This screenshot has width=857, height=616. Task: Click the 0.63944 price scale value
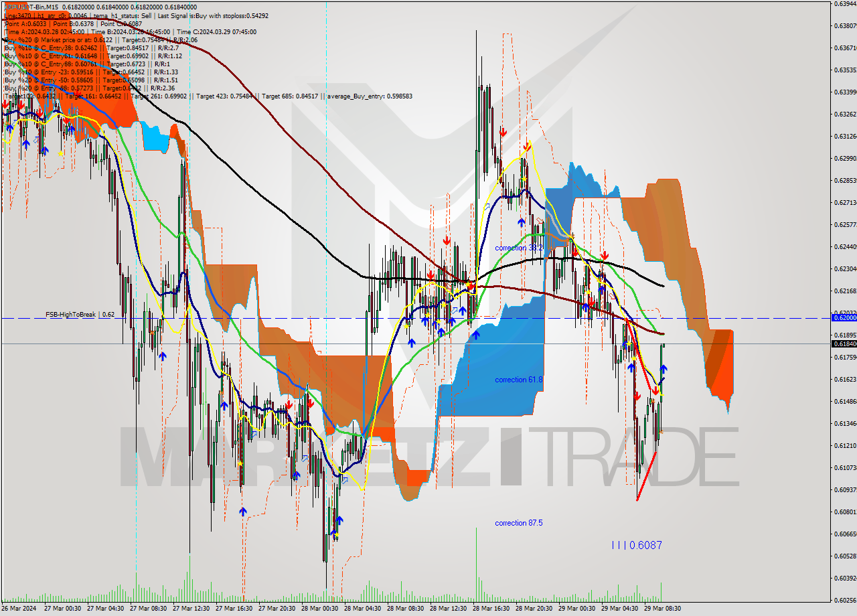845,3
